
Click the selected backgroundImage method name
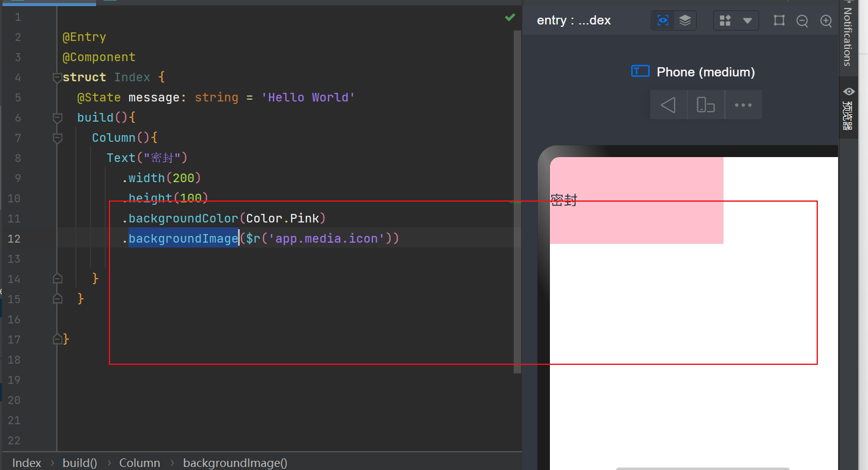(183, 239)
